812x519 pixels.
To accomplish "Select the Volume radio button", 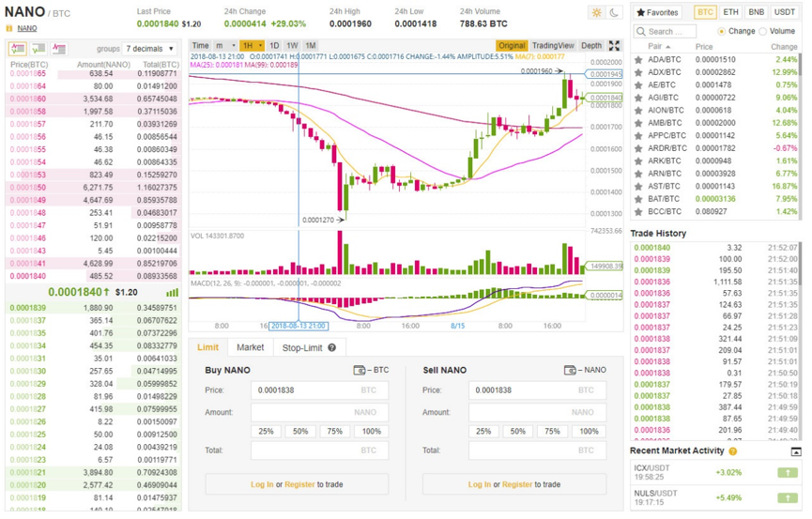I will (x=762, y=32).
